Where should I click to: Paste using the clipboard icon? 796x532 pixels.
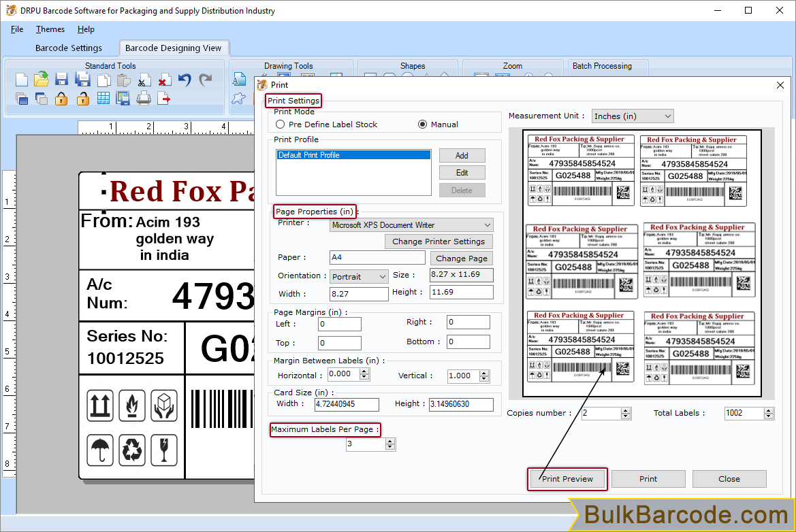pyautogui.click(x=123, y=80)
